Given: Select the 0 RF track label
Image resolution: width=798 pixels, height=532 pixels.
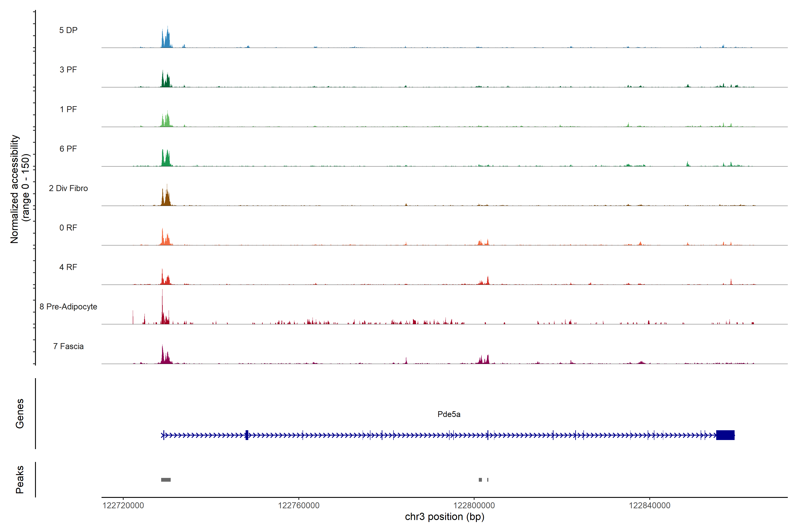Looking at the screenshot, I should [68, 228].
